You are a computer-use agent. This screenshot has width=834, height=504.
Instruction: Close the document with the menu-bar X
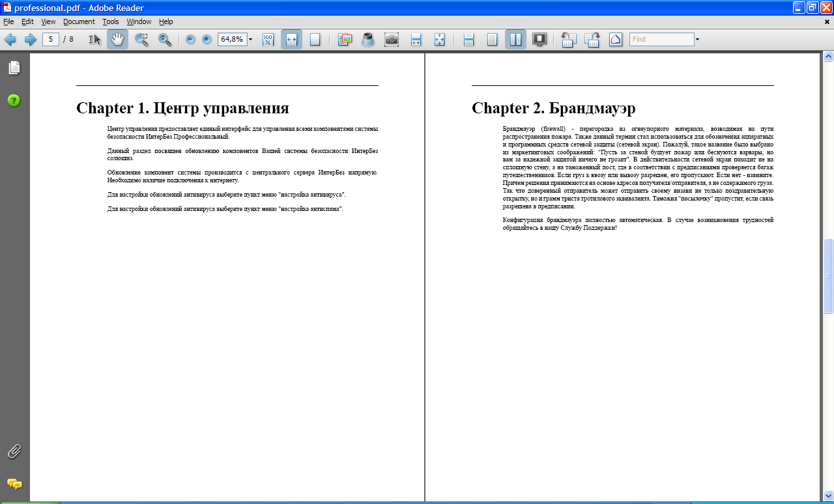(827, 21)
